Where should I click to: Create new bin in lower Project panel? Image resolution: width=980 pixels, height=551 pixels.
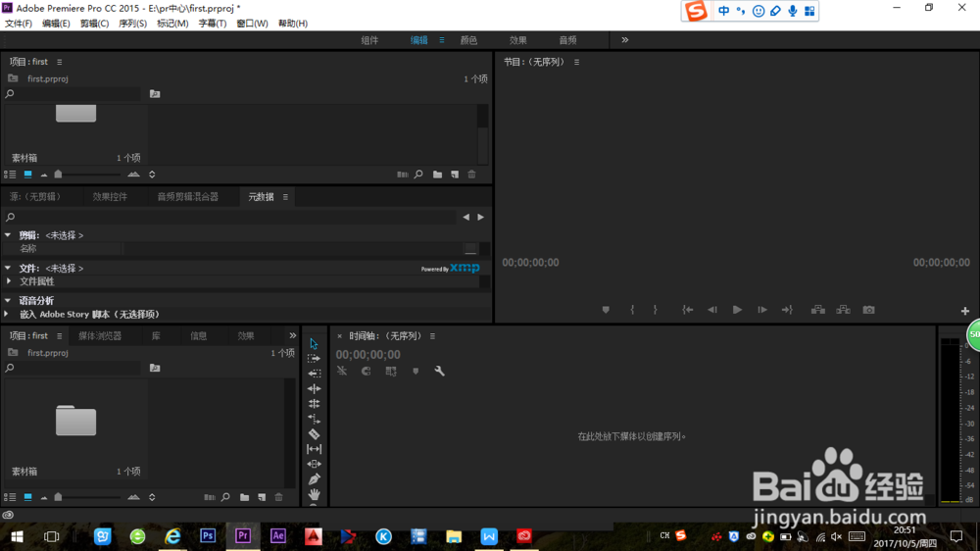click(244, 497)
